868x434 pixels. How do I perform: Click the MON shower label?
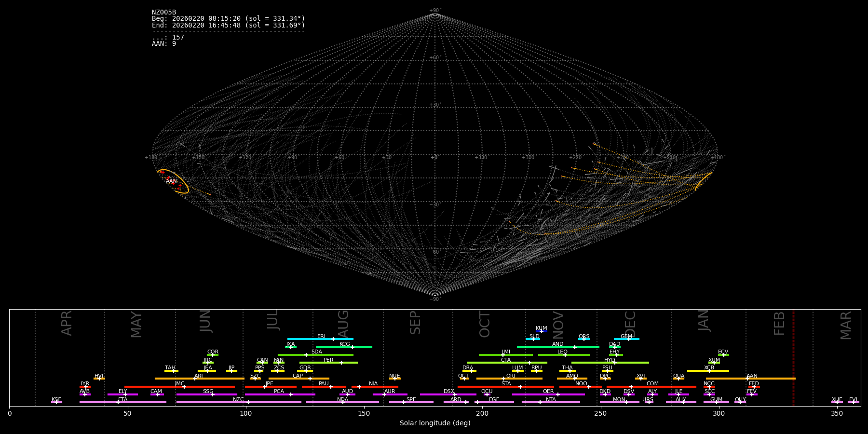[x=619, y=400]
